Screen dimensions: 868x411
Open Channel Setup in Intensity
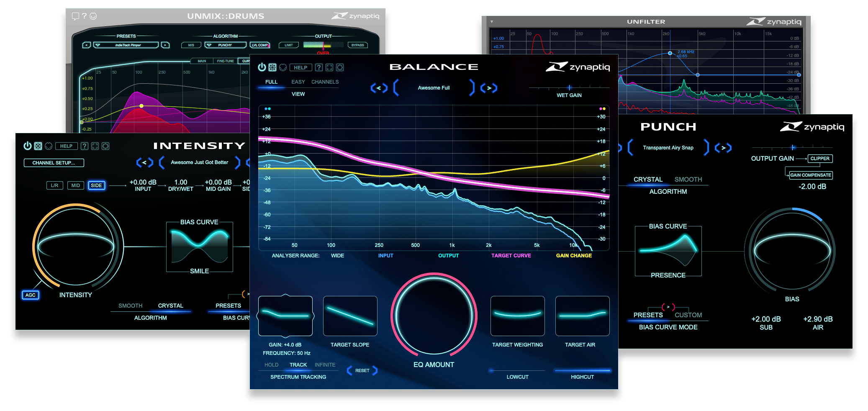(x=54, y=163)
